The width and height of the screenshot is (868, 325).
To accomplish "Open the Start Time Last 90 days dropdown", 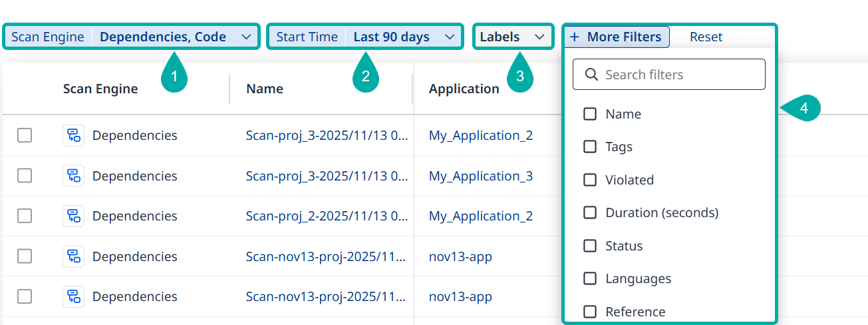I will point(450,37).
